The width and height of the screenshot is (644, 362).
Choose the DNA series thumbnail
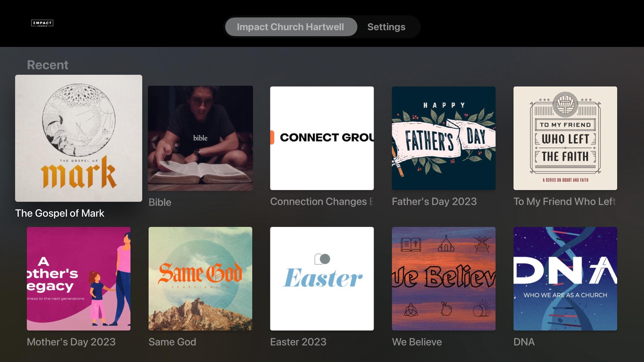click(565, 279)
